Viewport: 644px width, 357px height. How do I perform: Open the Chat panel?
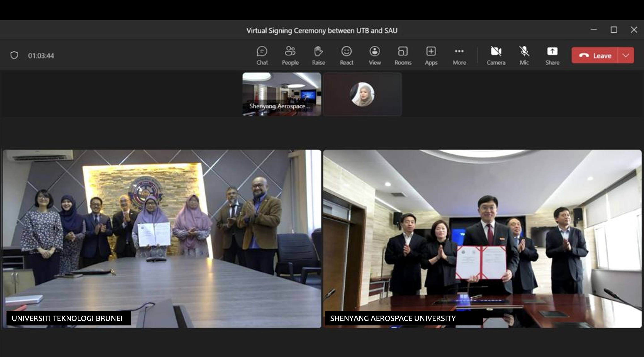[262, 56]
